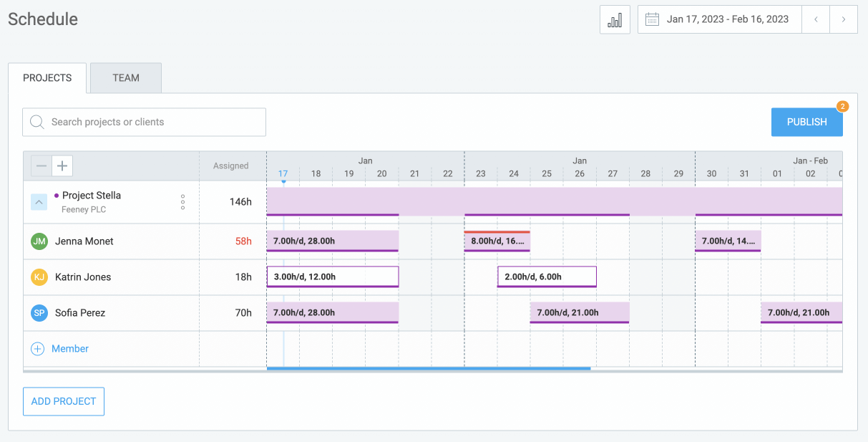Select Katrin's 2.00h/d, 6.00h assignment
Image resolution: width=868 pixels, height=442 pixels.
[x=547, y=277]
